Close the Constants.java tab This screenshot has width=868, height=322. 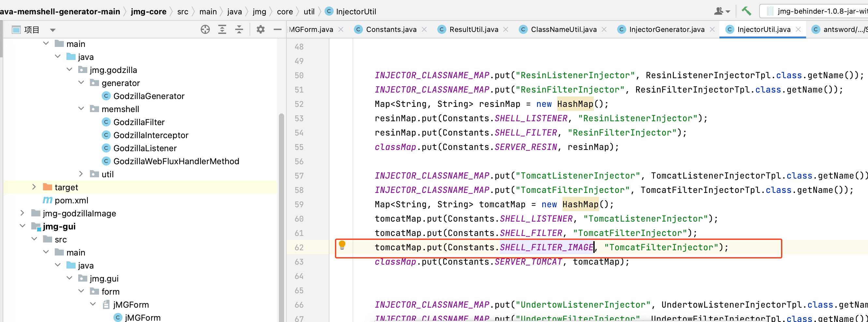(x=424, y=29)
